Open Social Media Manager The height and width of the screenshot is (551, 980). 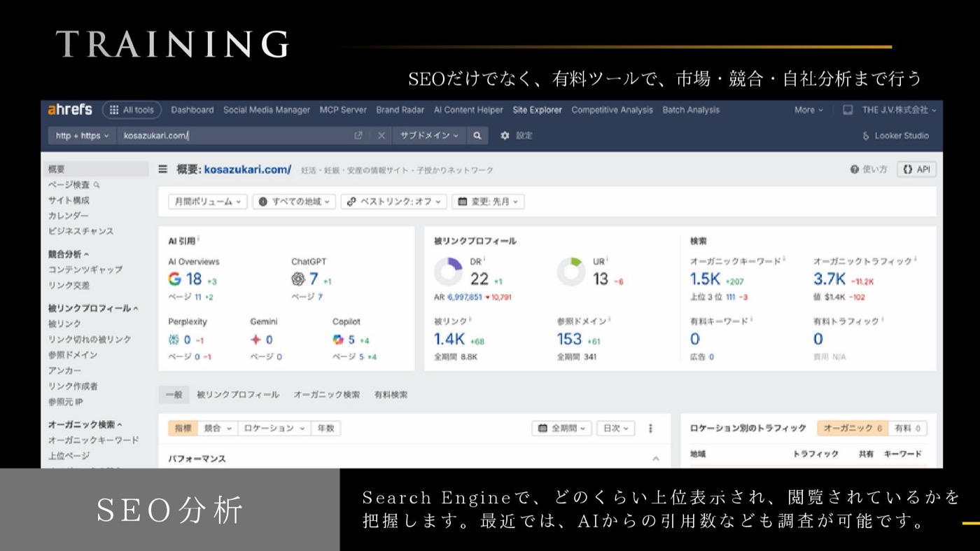[x=267, y=110]
